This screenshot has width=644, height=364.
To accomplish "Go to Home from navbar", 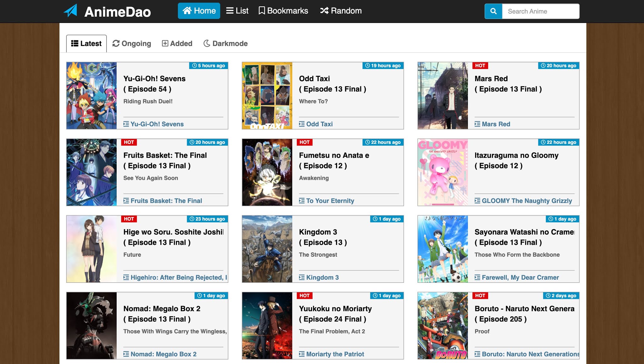I will (199, 11).
